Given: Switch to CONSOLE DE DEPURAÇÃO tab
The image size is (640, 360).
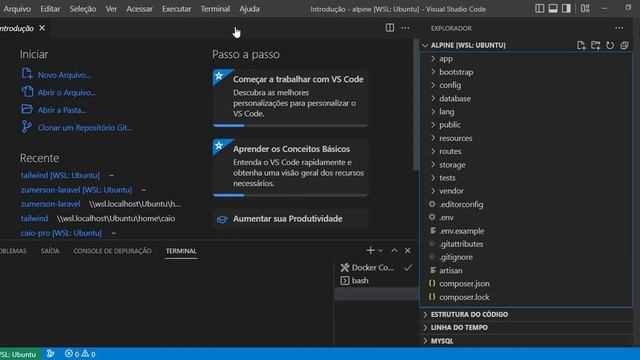Looking at the screenshot, I should (x=112, y=251).
